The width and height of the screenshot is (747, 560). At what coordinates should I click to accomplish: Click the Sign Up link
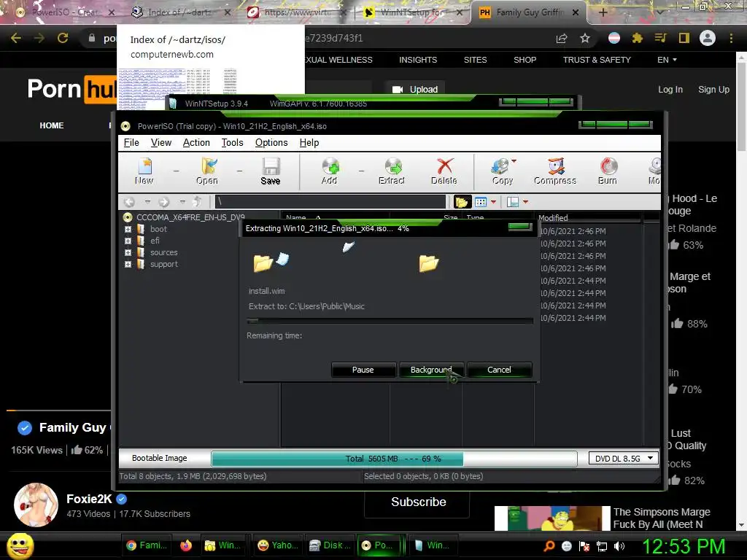(713, 90)
